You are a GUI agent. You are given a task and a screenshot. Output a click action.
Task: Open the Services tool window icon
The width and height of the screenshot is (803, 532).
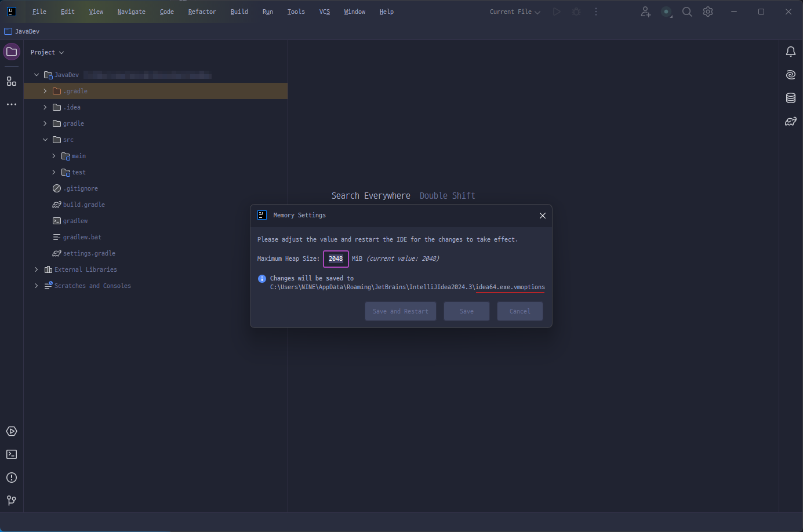point(12,431)
